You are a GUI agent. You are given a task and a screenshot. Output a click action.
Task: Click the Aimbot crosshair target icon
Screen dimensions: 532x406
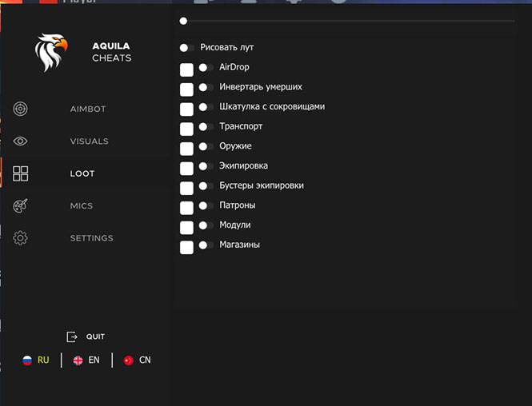coord(21,109)
